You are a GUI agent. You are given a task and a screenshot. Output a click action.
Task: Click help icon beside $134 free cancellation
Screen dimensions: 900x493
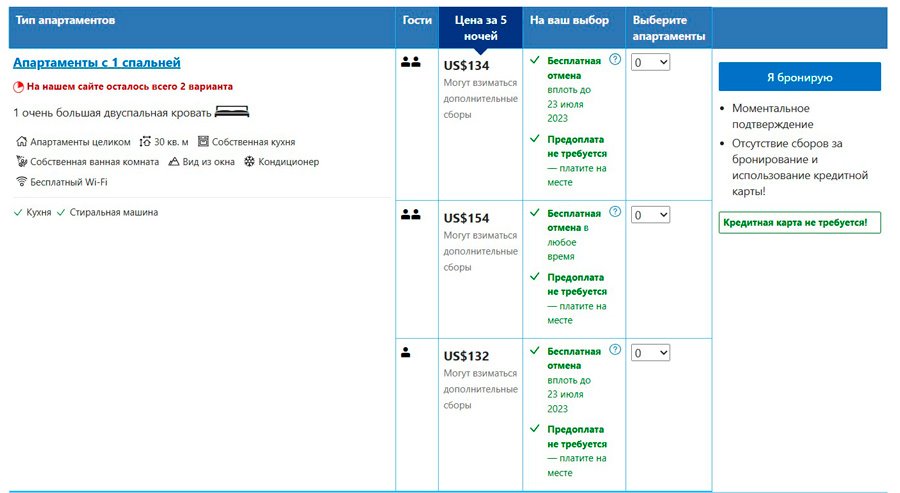615,60
